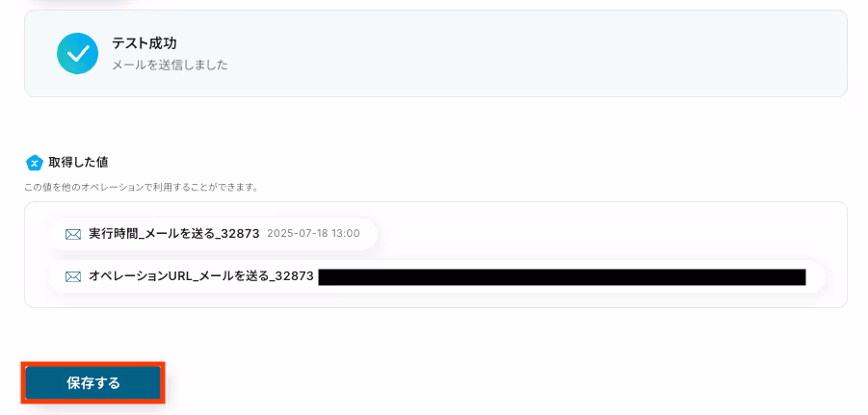
Task: Click the 2025-07-18 13:00 timestamp value
Action: coord(313,234)
